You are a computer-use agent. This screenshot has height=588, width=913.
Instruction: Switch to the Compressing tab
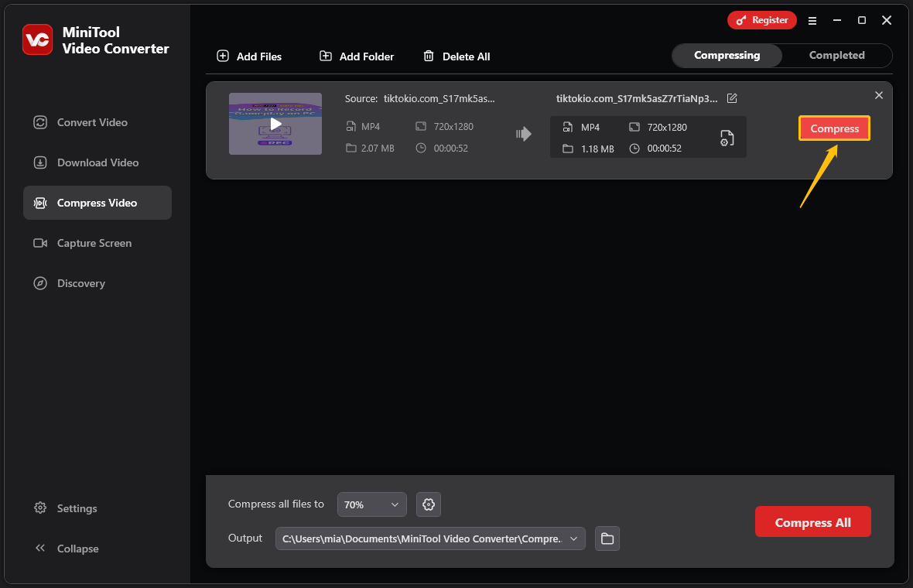tap(727, 55)
